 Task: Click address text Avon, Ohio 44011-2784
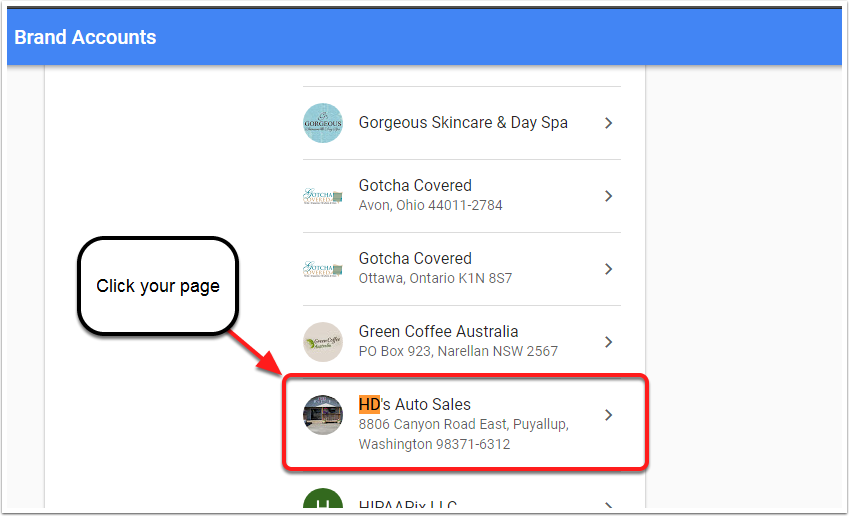(430, 205)
